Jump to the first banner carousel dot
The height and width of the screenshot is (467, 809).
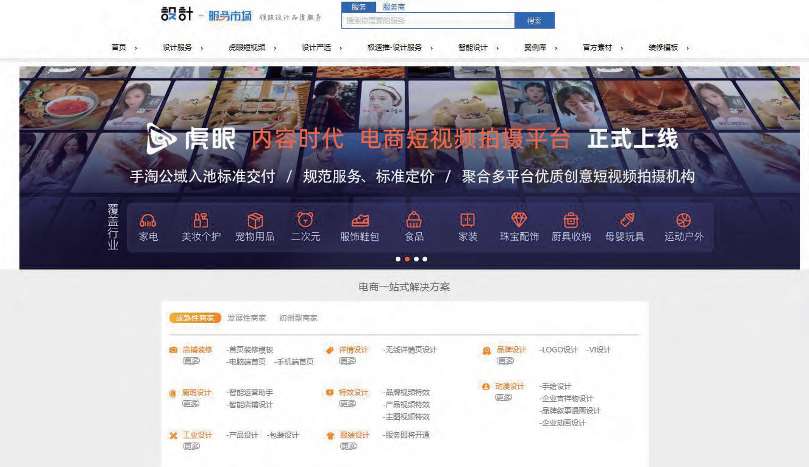click(397, 259)
